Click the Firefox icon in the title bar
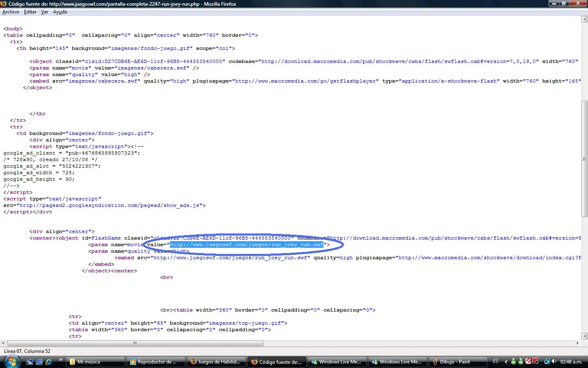This screenshot has width=588, height=368. pyautogui.click(x=4, y=4)
